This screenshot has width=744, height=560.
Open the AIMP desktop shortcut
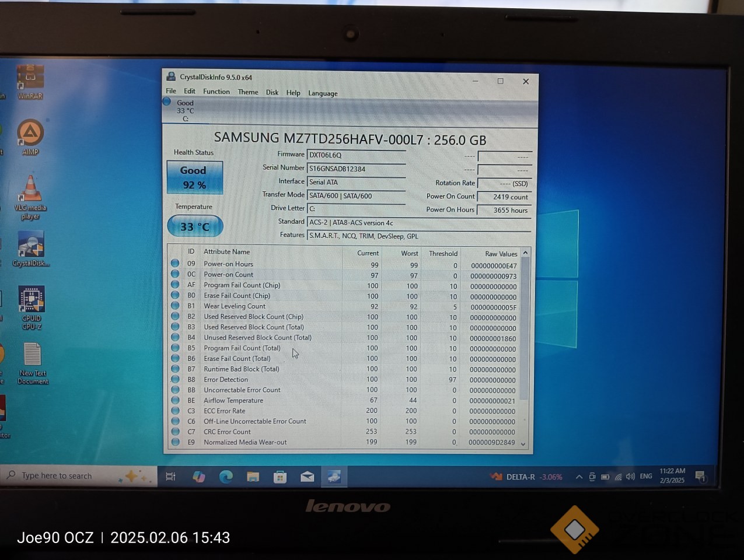[30, 137]
